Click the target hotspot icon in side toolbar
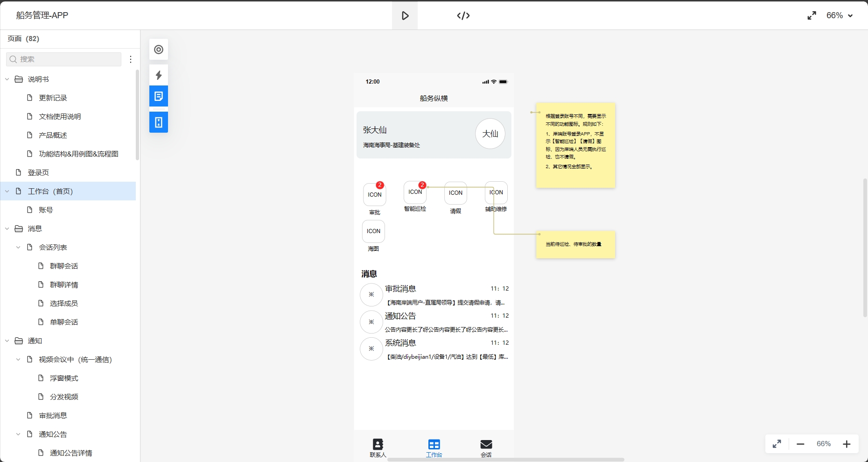 point(159,50)
